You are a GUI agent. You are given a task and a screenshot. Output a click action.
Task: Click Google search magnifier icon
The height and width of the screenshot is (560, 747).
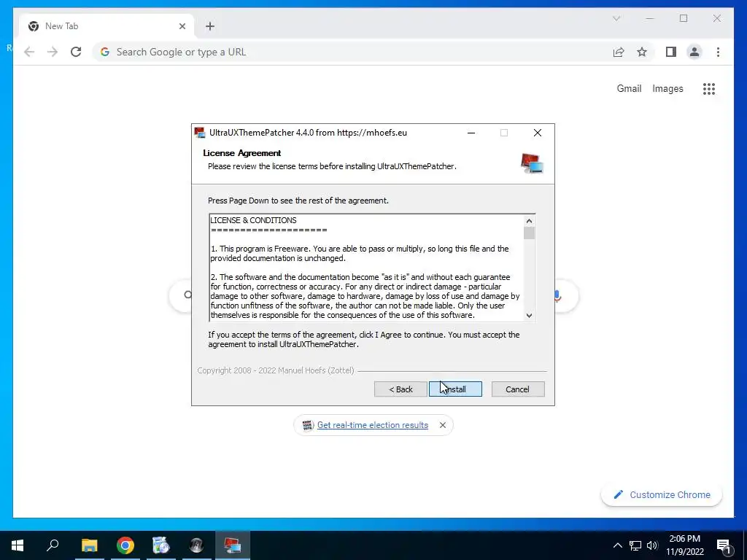pos(187,295)
